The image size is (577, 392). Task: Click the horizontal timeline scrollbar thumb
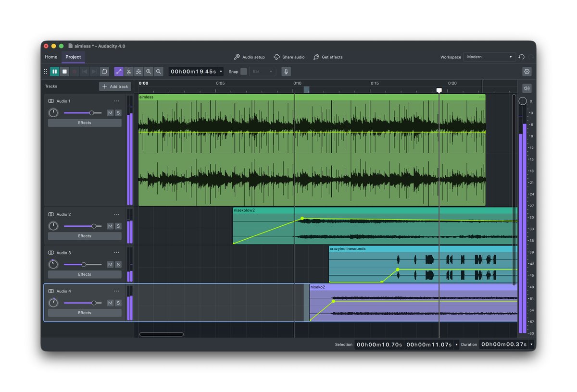pyautogui.click(x=162, y=334)
